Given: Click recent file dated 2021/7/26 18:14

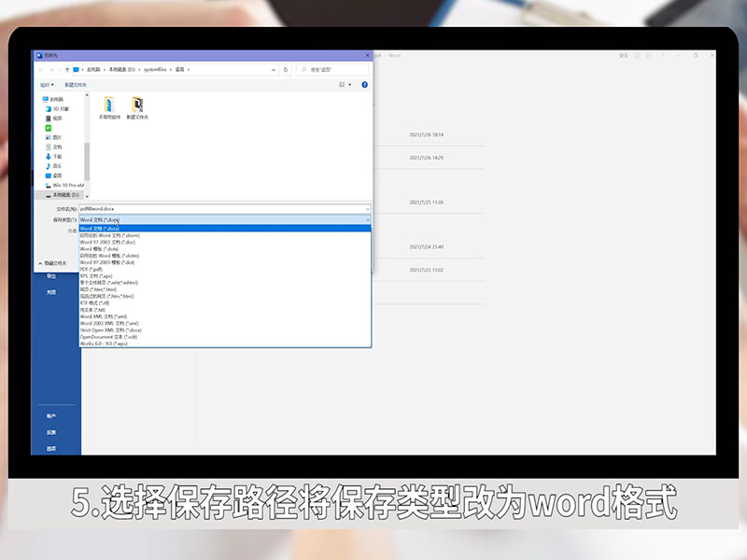Looking at the screenshot, I should 429,134.
